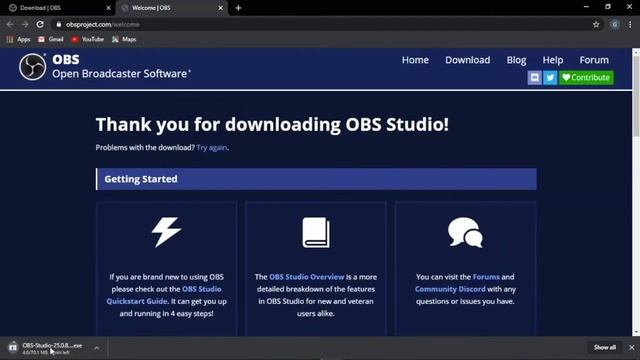Close the Download | OBS tab

pos(109,8)
